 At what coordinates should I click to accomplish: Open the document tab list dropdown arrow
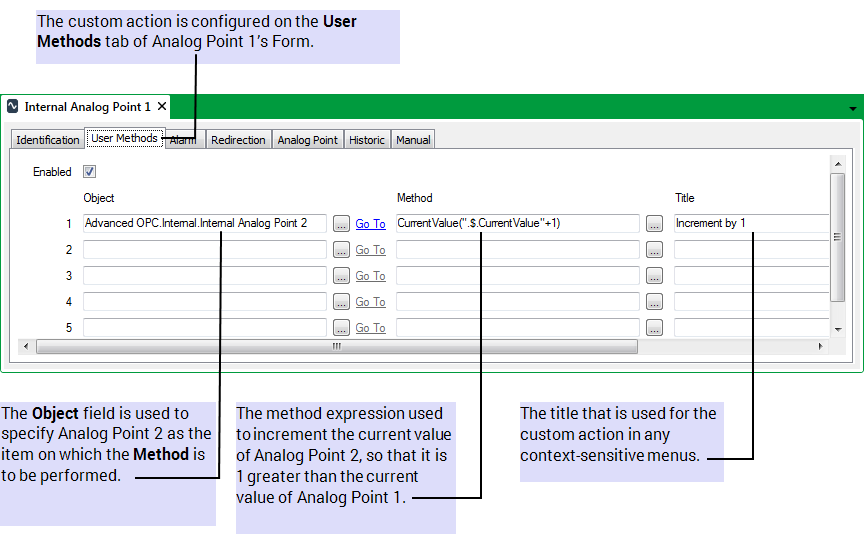tap(853, 108)
